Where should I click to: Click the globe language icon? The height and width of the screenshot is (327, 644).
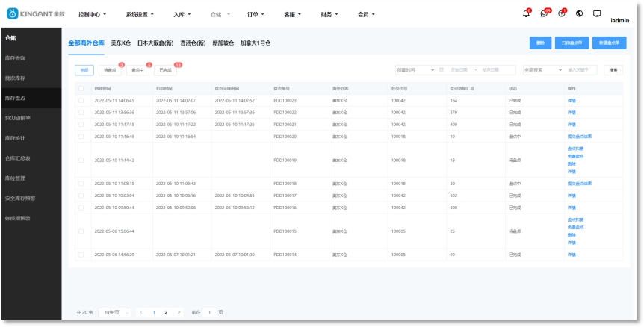coord(580,13)
